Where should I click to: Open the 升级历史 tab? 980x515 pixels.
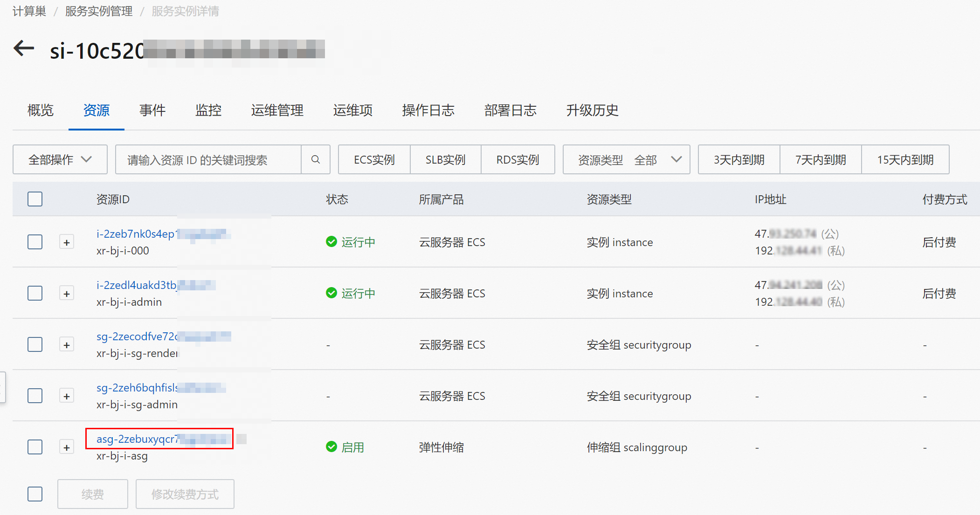click(x=593, y=110)
